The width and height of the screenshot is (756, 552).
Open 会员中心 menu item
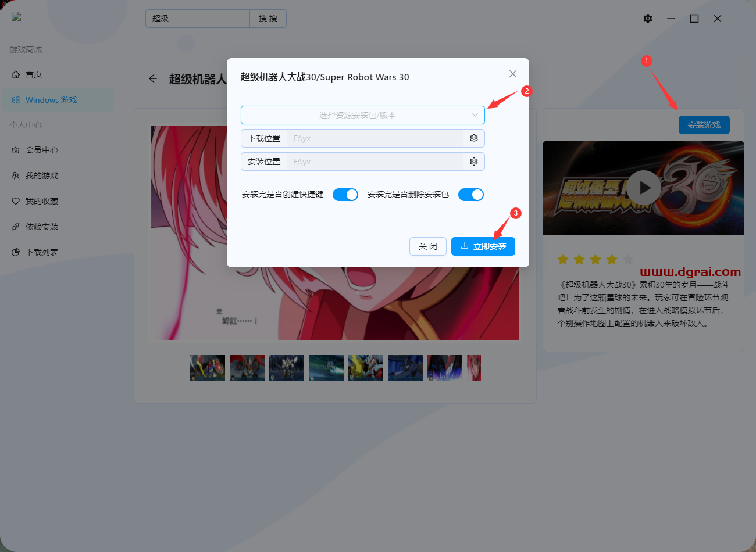pyautogui.click(x=58, y=150)
